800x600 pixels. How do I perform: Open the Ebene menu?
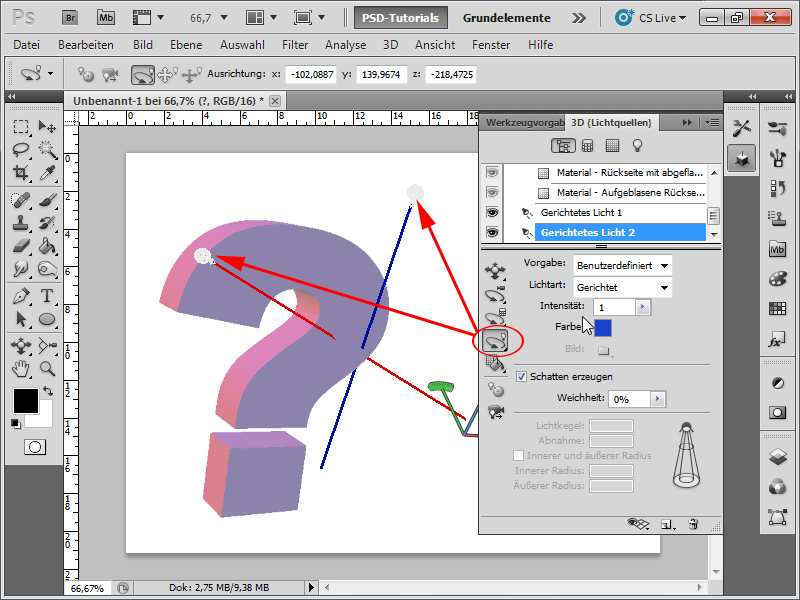(186, 45)
